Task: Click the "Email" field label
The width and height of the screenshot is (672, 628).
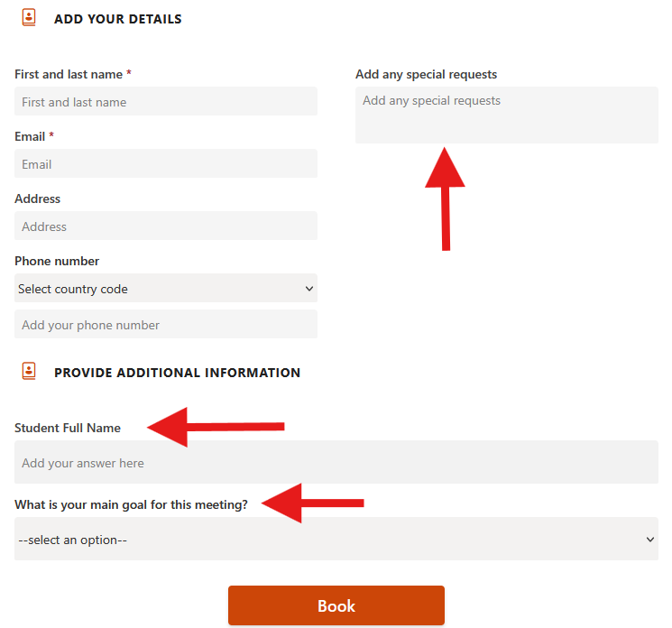Action: (30, 137)
